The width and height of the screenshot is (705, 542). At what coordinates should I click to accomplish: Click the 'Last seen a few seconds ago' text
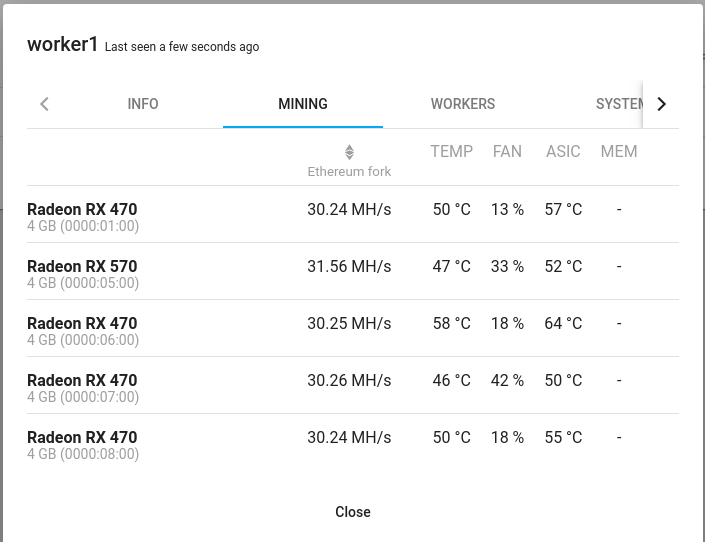tap(182, 47)
